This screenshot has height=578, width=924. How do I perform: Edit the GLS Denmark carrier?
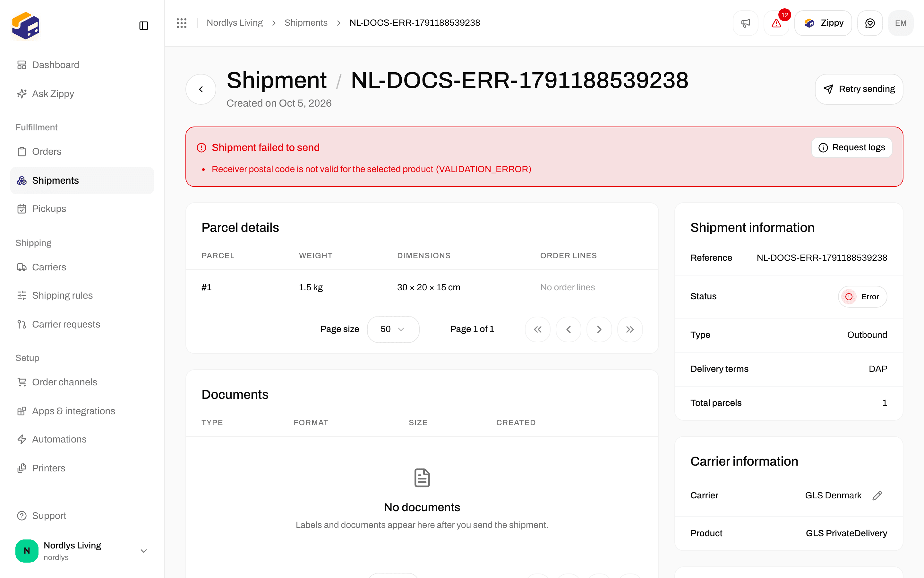pyautogui.click(x=877, y=495)
